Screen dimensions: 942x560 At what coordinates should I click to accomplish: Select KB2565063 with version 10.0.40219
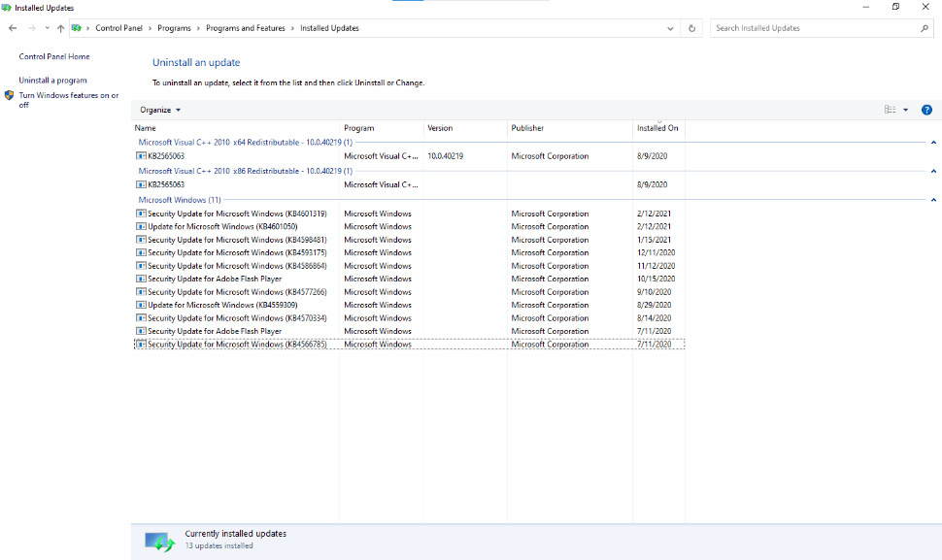[x=409, y=156]
